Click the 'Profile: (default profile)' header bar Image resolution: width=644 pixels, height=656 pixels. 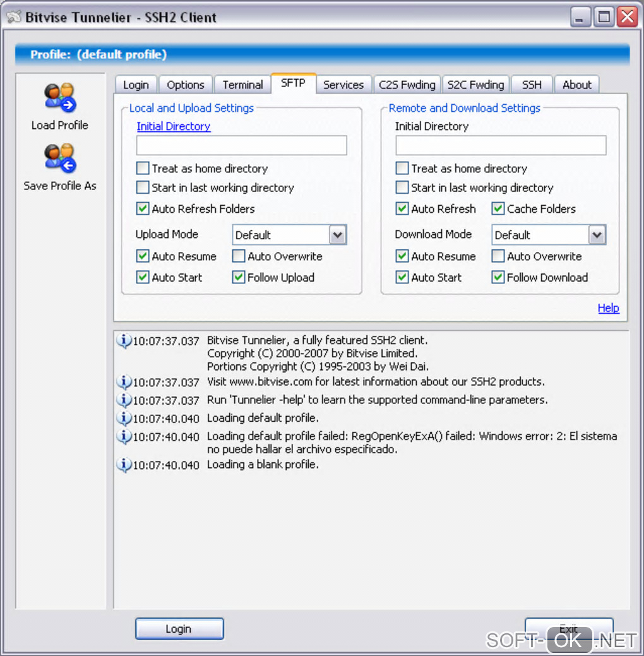tap(322, 54)
